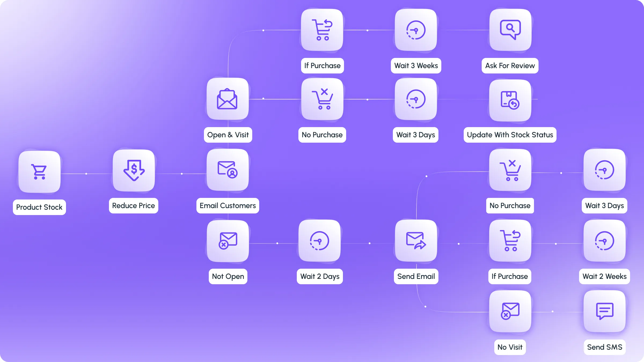Image resolution: width=644 pixels, height=362 pixels.
Task: Click the No Visit mail icon
Action: tap(510, 311)
